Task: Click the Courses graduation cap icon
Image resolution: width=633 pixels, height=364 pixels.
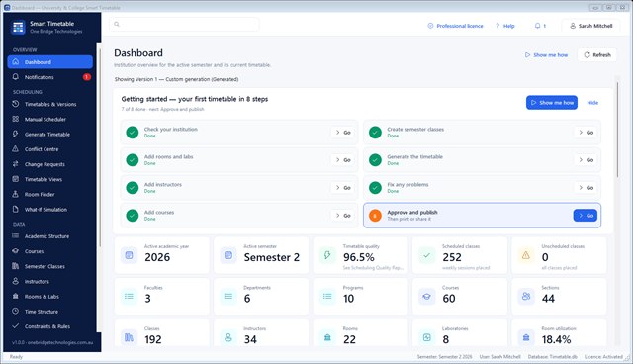Action: [x=16, y=251]
